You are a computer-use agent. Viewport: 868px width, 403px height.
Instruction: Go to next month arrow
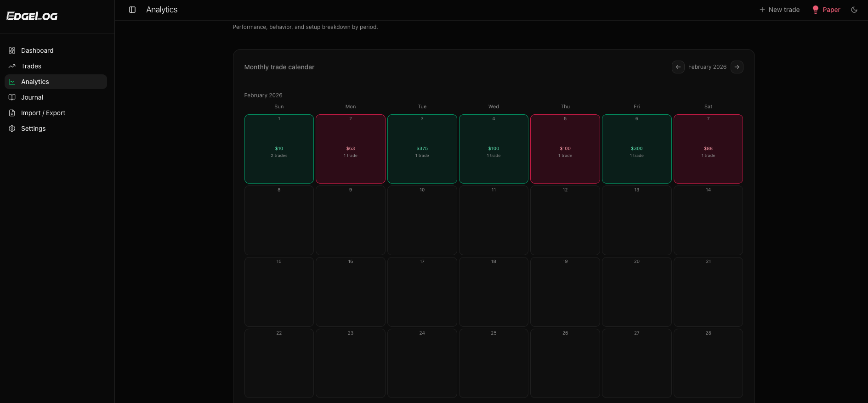(x=737, y=67)
